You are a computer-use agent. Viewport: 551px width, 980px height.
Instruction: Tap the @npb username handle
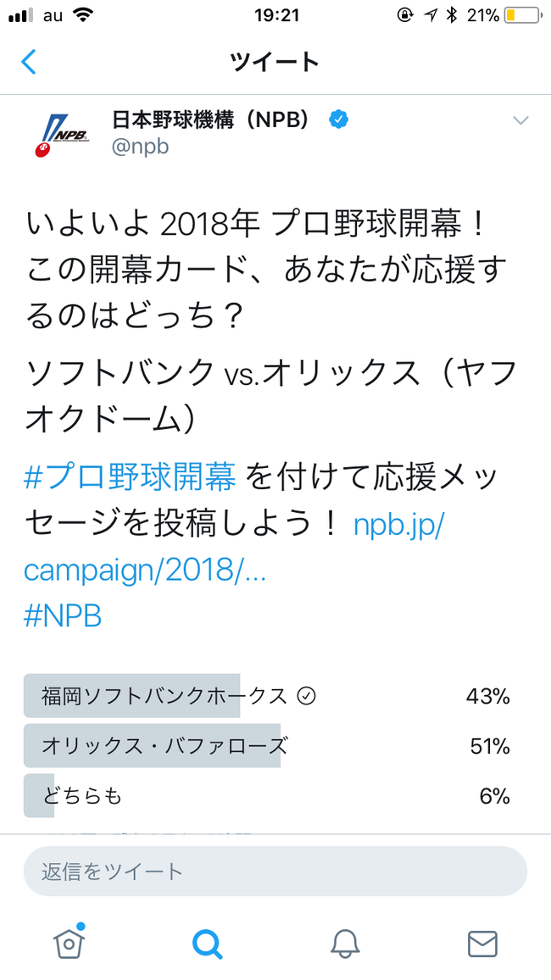coord(141,146)
